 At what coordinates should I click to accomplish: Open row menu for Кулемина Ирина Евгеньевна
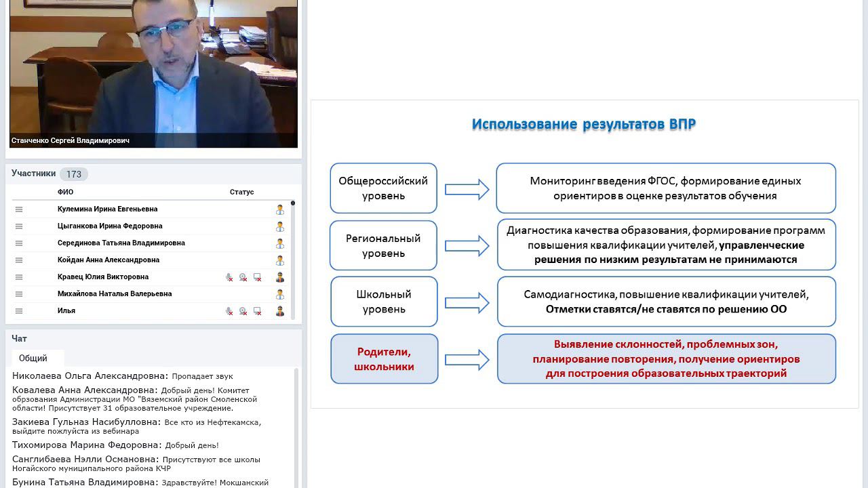point(19,209)
